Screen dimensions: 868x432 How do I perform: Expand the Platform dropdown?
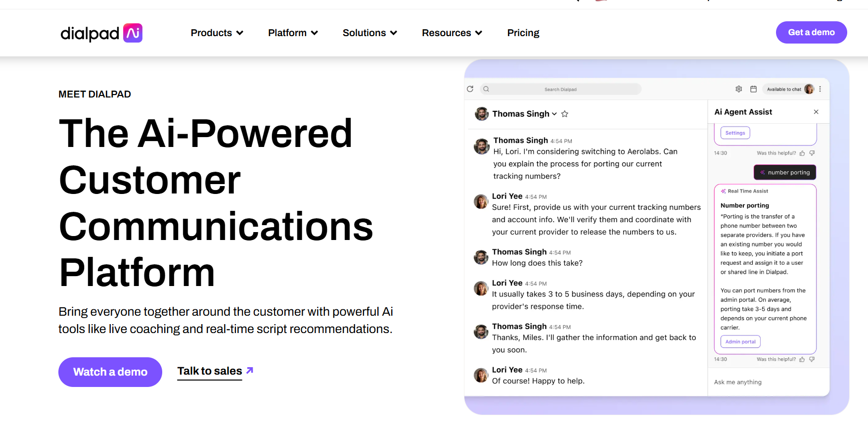tap(293, 33)
